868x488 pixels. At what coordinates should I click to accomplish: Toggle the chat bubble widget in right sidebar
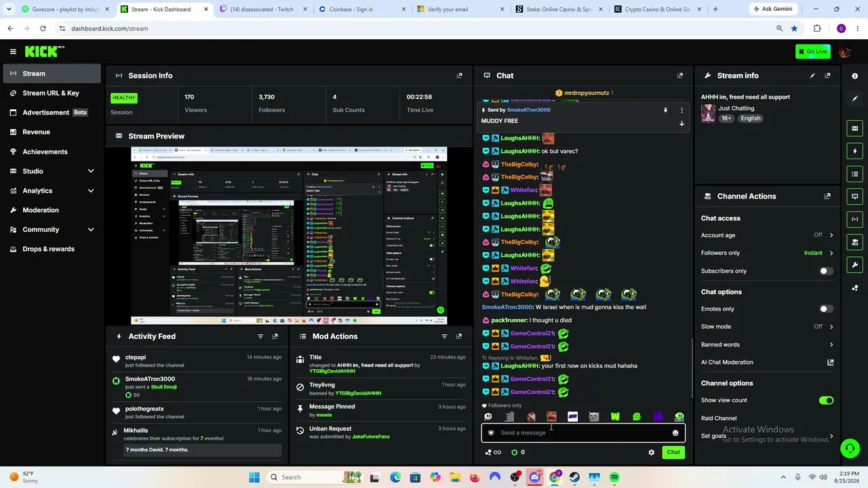pos(855,197)
